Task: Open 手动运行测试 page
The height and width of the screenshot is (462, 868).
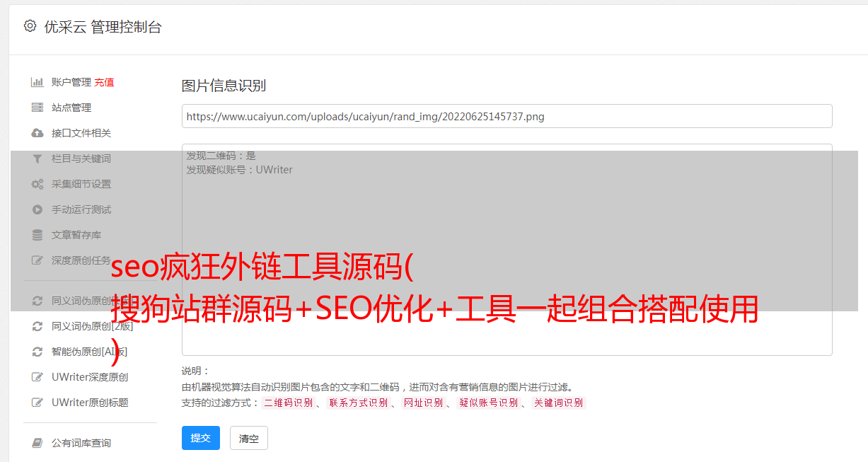Action: click(x=81, y=209)
